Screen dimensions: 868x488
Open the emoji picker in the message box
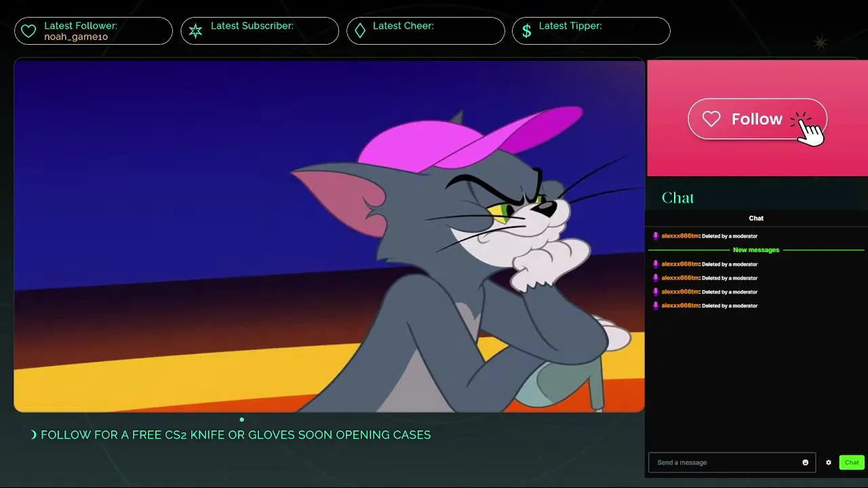(806, 462)
